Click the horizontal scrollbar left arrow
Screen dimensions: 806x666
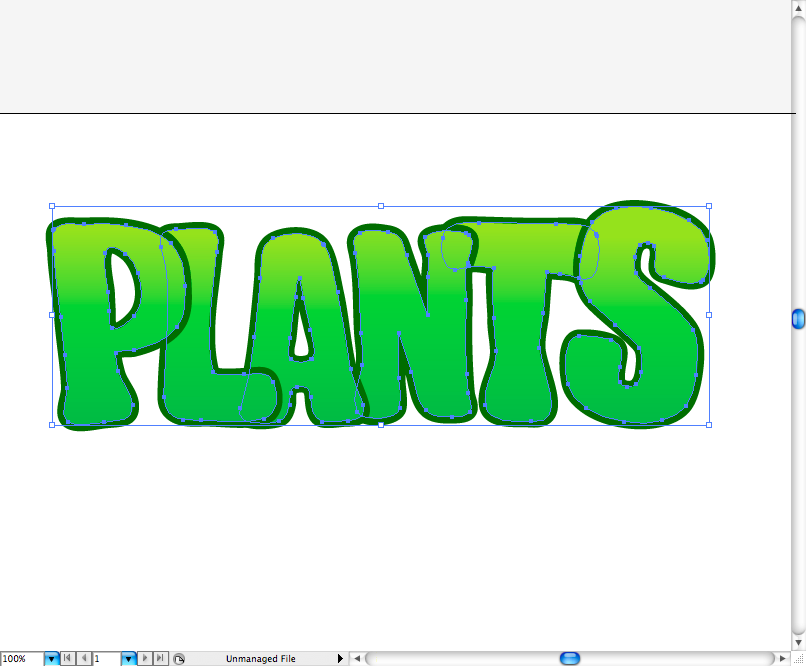(357, 658)
